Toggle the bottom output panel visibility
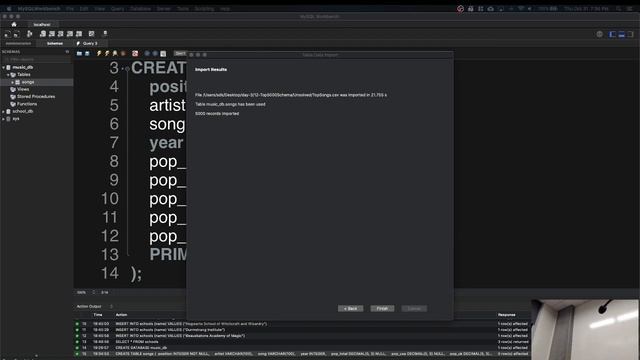Screen dimensions: 640x360 pyautogui.click(x=622, y=34)
